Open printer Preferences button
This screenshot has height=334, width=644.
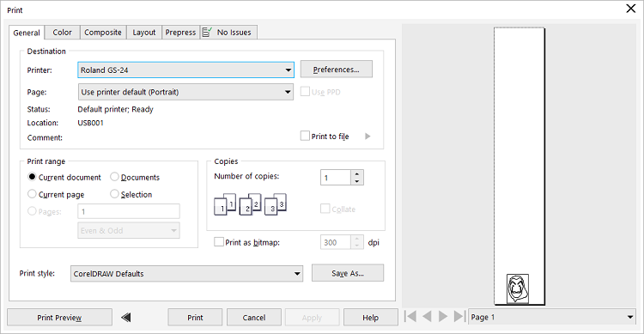(x=337, y=70)
